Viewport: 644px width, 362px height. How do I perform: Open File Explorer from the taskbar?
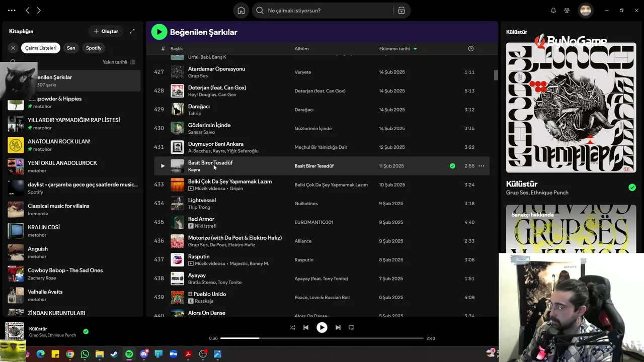pyautogui.click(x=100, y=354)
